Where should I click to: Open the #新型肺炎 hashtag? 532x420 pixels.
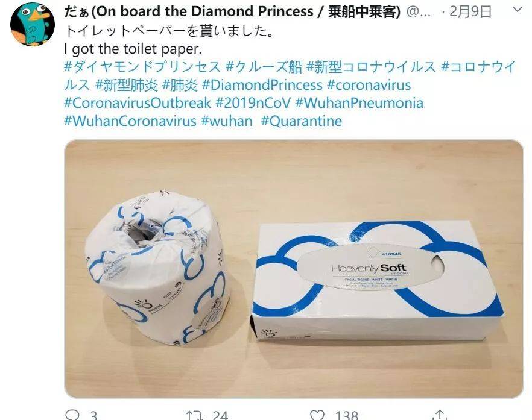pyautogui.click(x=127, y=85)
